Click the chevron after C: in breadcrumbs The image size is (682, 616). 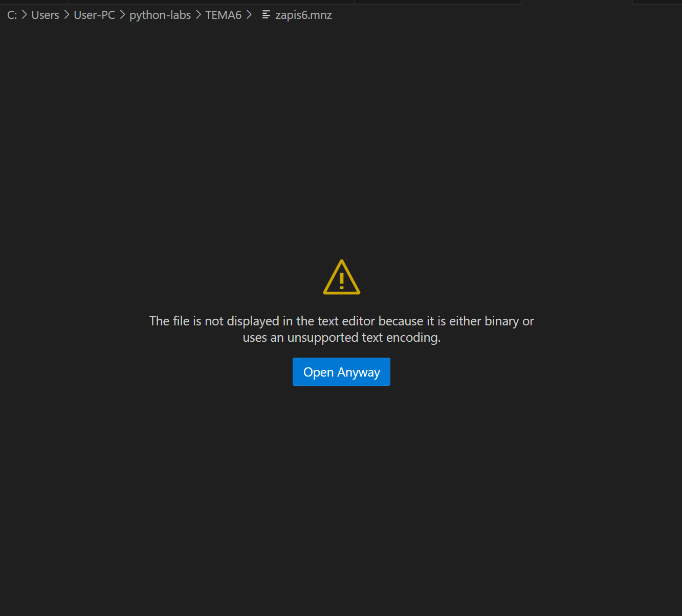coord(24,15)
